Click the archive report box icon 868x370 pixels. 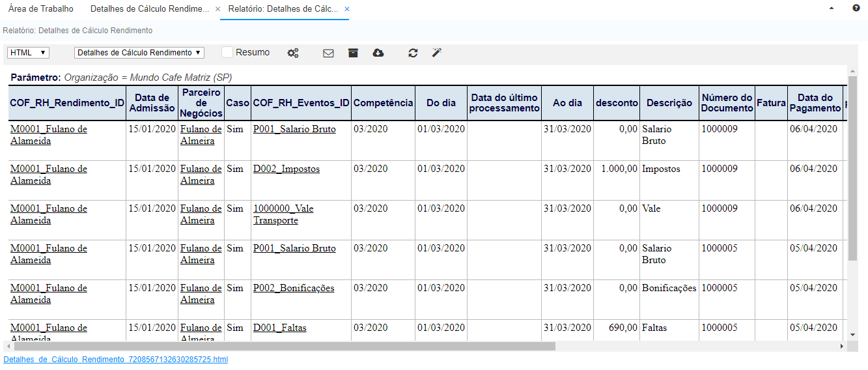353,53
